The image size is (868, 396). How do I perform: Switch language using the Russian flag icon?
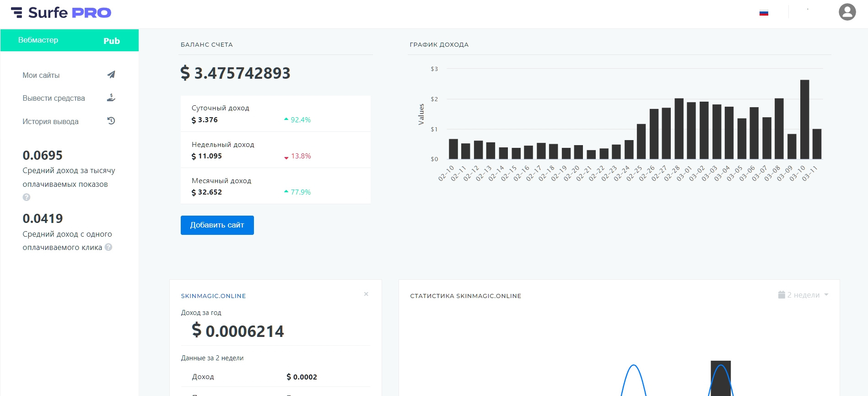point(764,13)
